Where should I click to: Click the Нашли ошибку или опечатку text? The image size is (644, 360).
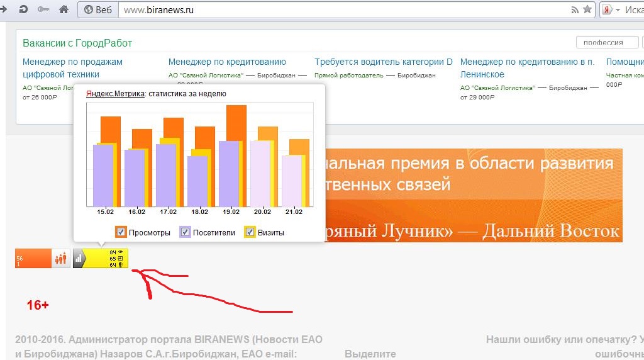click(x=561, y=339)
